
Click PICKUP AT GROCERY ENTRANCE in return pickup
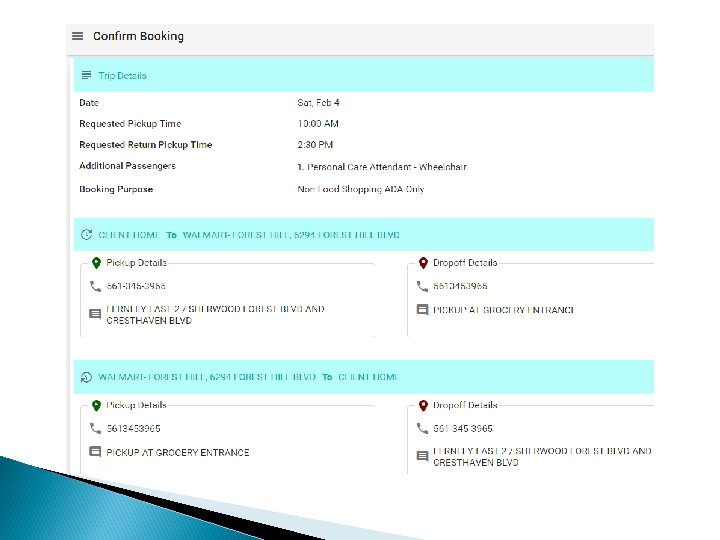click(x=178, y=452)
